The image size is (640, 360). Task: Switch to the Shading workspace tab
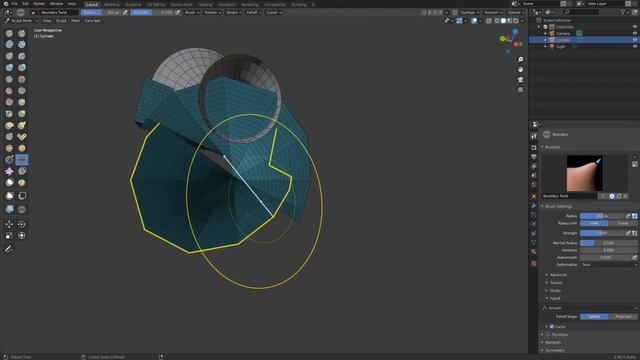coord(205,4)
